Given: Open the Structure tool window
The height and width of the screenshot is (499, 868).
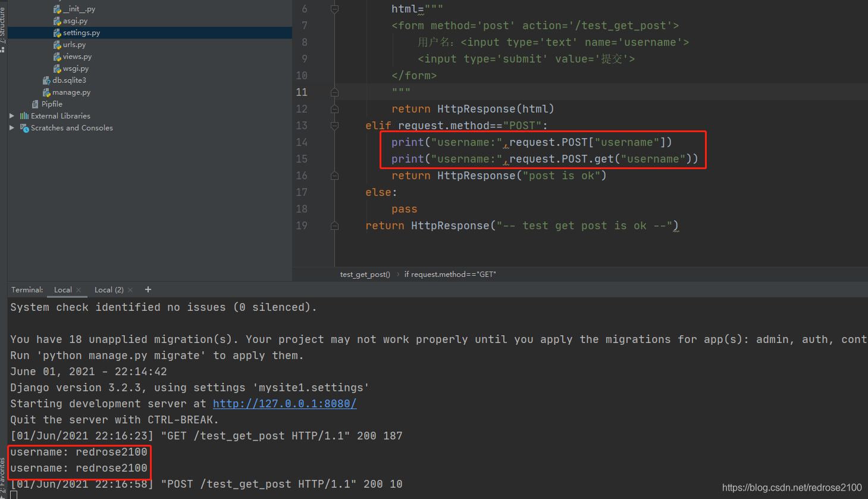Looking at the screenshot, I should pyautogui.click(x=3, y=26).
